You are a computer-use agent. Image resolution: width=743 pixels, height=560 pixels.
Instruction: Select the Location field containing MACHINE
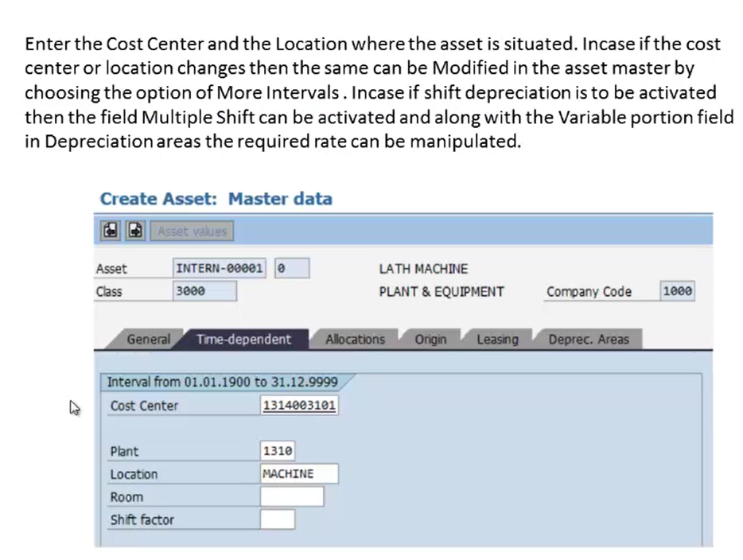tap(299, 474)
